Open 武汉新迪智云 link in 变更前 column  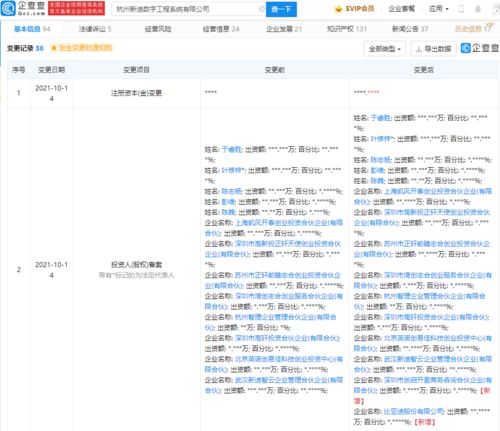273,385
